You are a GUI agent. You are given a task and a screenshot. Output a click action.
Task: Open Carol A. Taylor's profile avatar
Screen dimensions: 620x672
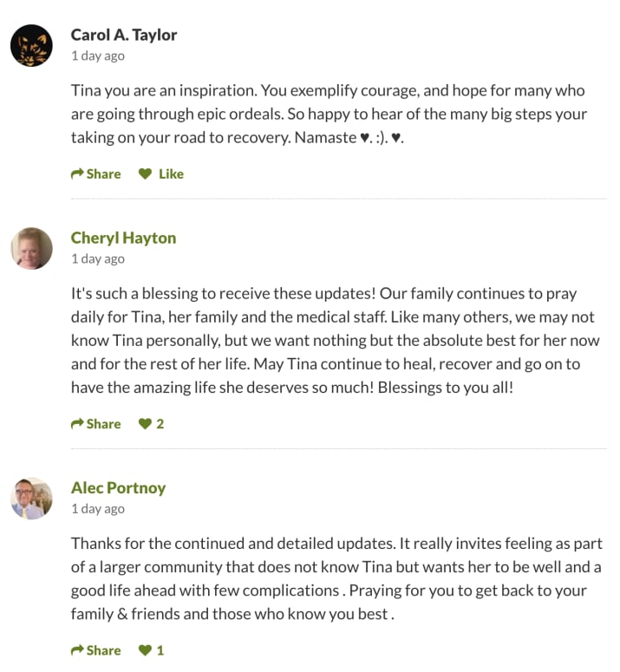[x=31, y=45]
